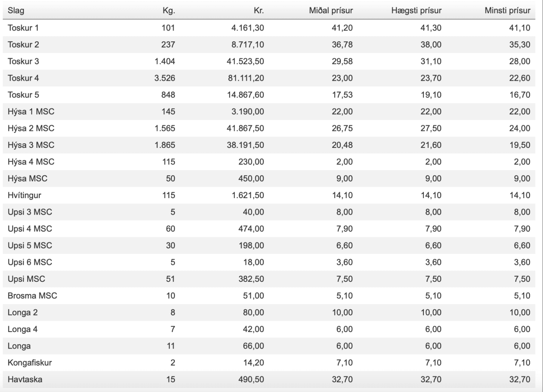This screenshot has height=392, width=543.
Task: Click the Toskur 4 row label
Action: [23, 78]
